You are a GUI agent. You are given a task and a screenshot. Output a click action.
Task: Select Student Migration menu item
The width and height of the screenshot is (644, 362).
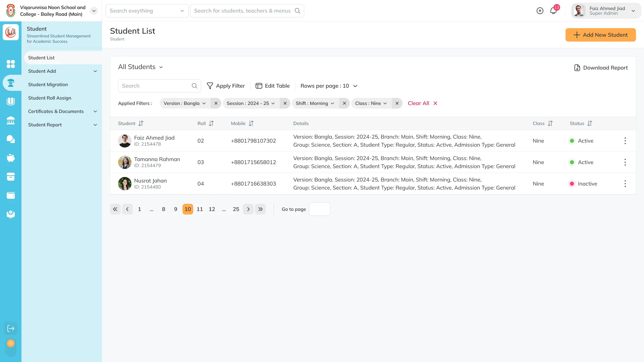(x=48, y=84)
